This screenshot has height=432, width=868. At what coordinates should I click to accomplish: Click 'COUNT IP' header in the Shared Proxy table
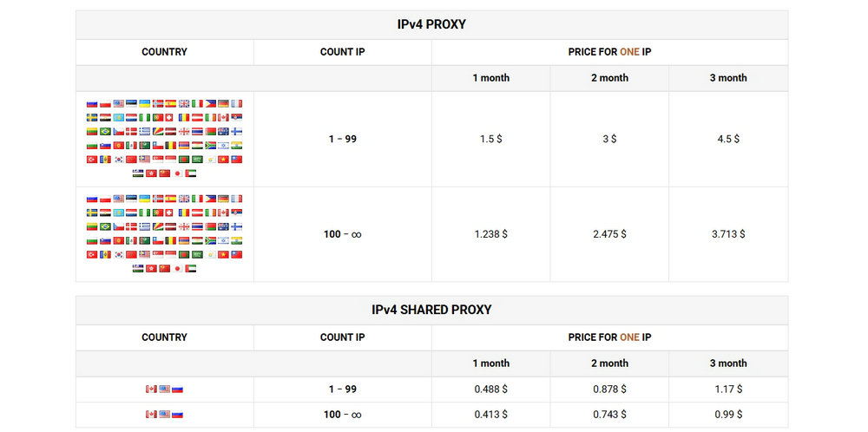click(343, 337)
